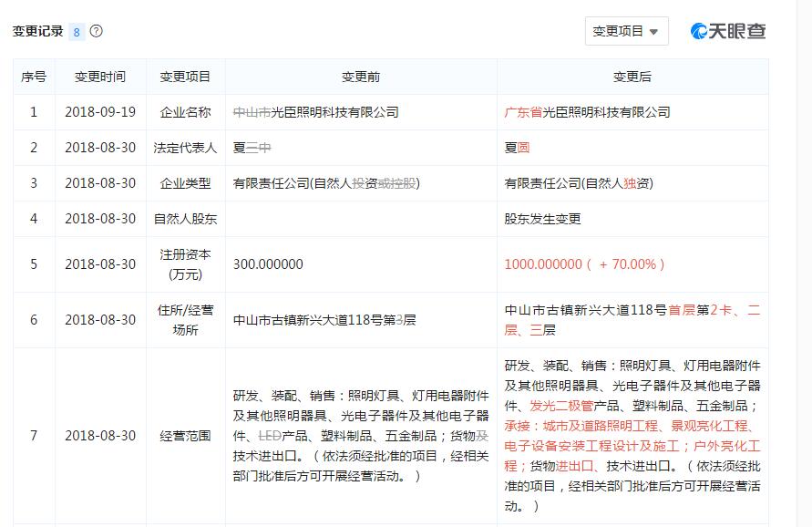Screen dimensions: 812x527
Task: Open the 变更项目 filter dropdown
Action: pyautogui.click(x=626, y=31)
